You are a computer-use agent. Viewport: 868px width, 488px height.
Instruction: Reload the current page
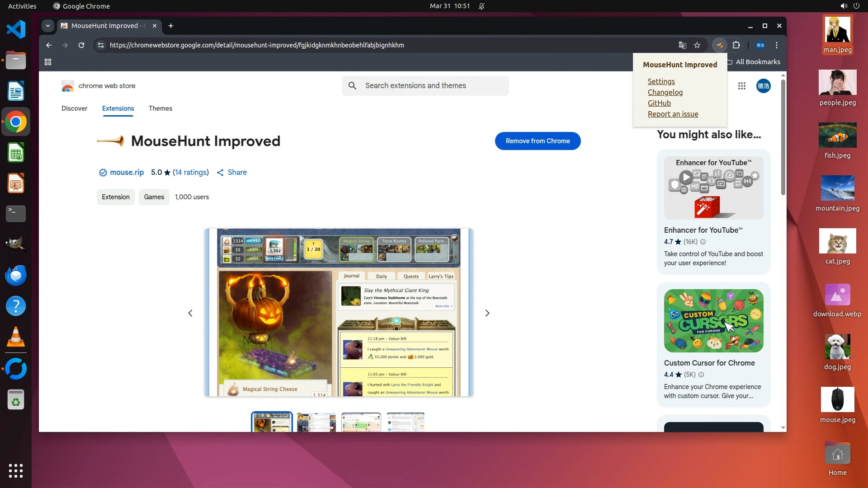(x=81, y=45)
